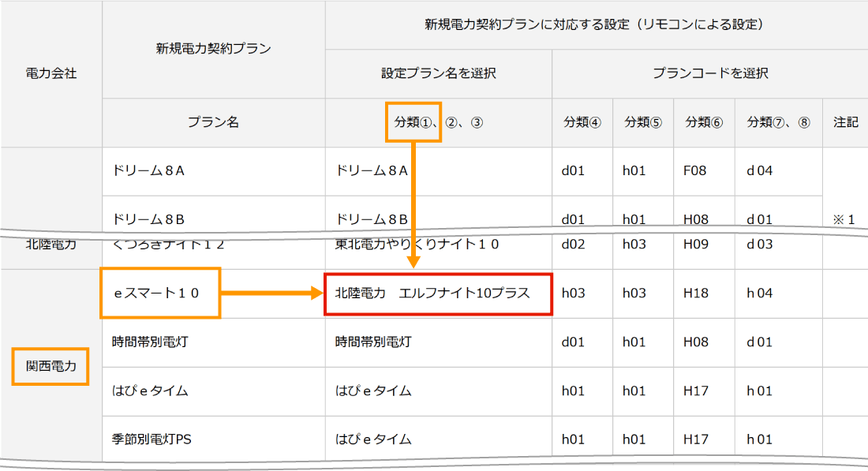Click F08 in the ドリーム8A row
This screenshot has width=868, height=471.
click(694, 171)
